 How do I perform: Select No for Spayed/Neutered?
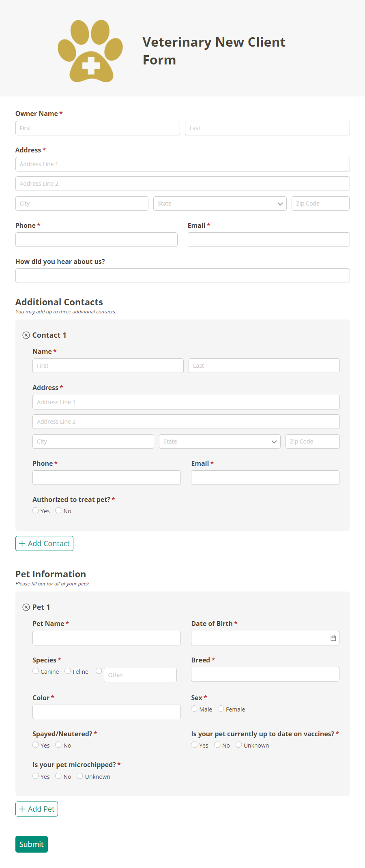(58, 745)
